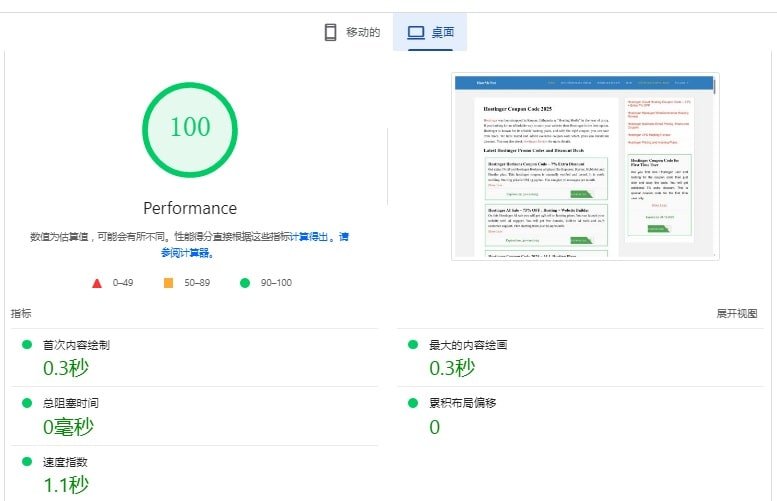Click the green dot beside 速度指数
The height and width of the screenshot is (501, 777).
coord(26,461)
